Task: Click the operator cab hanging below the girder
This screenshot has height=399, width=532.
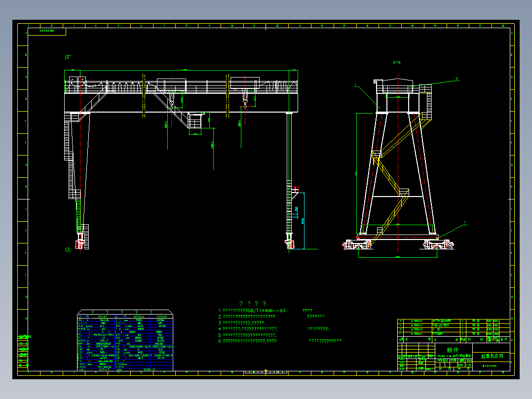Action: [196, 121]
